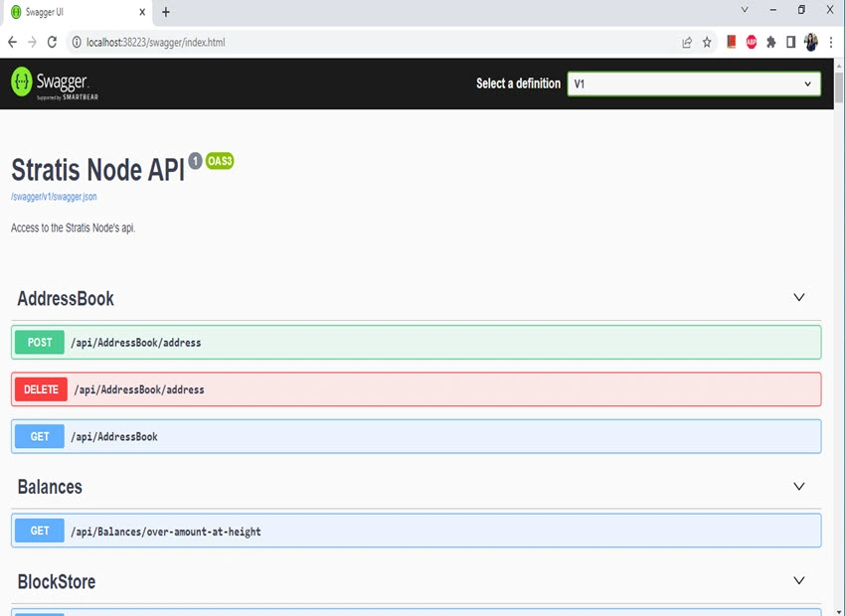
Task: Click the GET badge for /api/AddressBook
Action: pos(40,436)
